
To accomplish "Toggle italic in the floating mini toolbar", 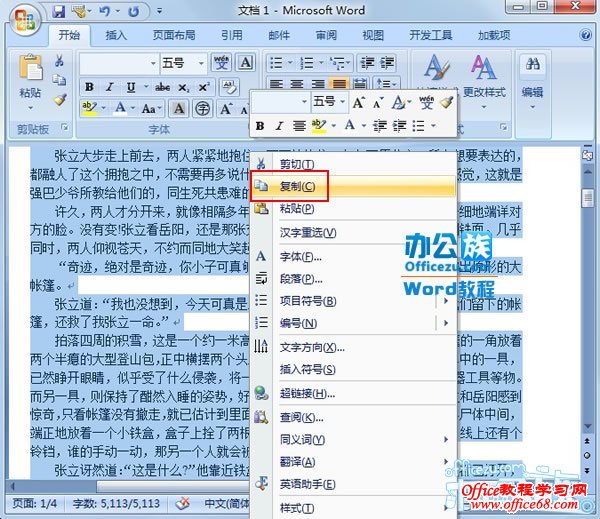I will click(280, 126).
